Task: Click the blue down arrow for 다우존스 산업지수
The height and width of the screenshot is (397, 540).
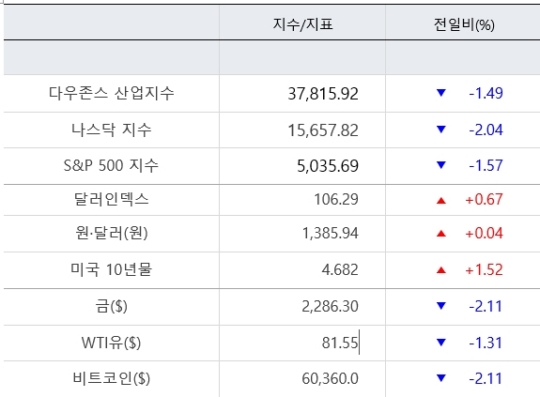Action: click(x=441, y=93)
